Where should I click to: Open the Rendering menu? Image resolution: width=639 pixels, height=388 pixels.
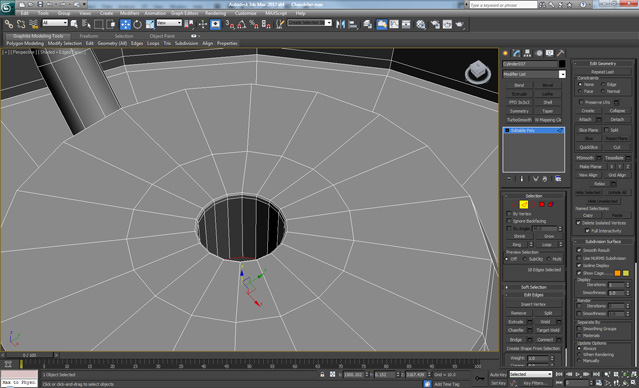[216, 13]
